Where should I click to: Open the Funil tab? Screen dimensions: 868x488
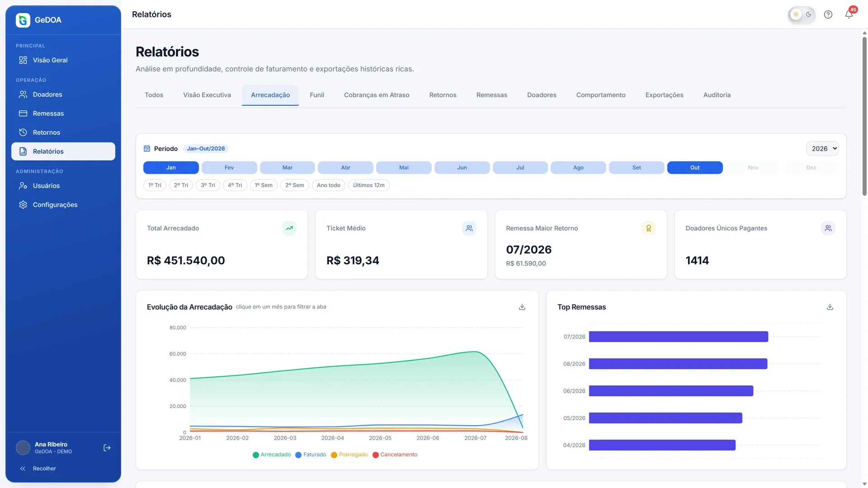pos(317,95)
